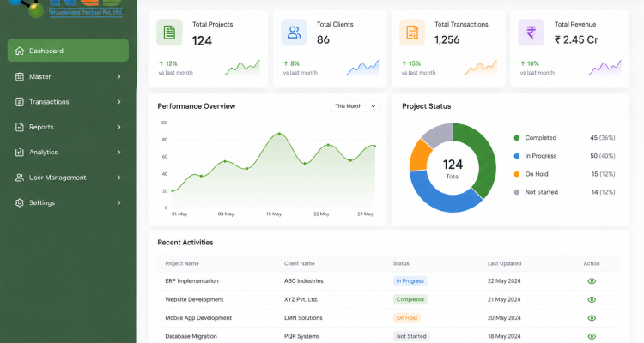
Task: Click the Settings gear icon
Action: (19, 202)
